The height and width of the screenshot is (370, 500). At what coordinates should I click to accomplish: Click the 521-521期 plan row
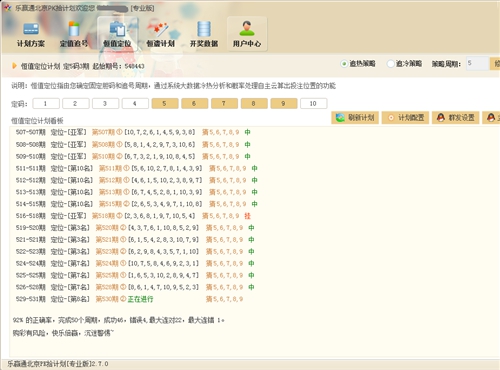click(x=135, y=239)
